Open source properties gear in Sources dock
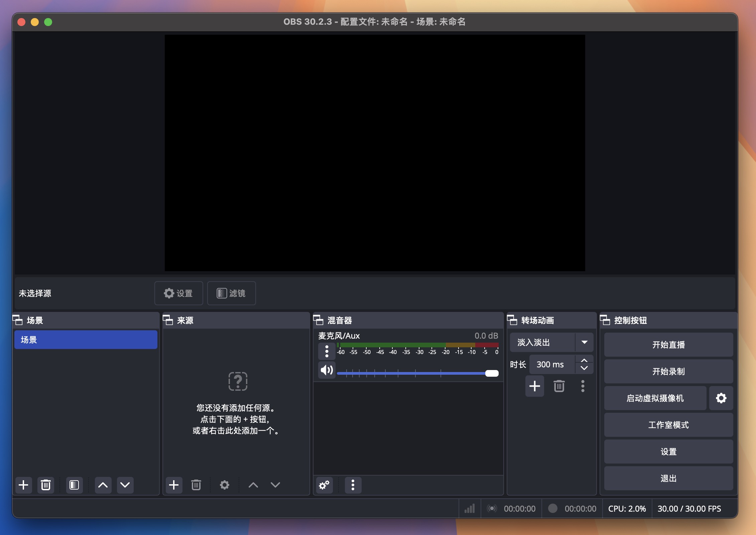 click(x=225, y=485)
